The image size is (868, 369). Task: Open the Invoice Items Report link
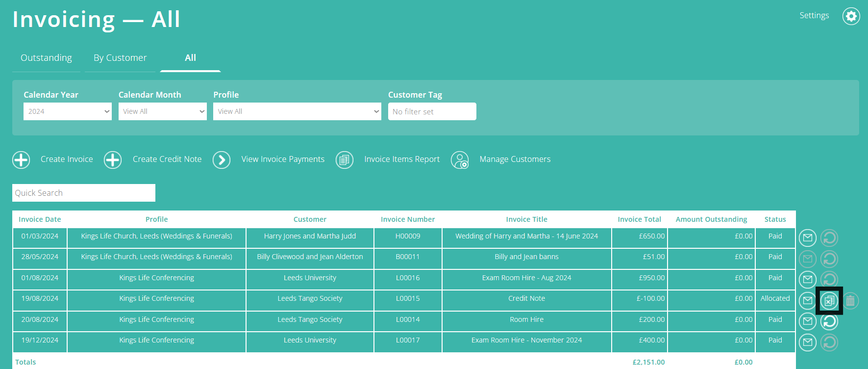tap(402, 159)
